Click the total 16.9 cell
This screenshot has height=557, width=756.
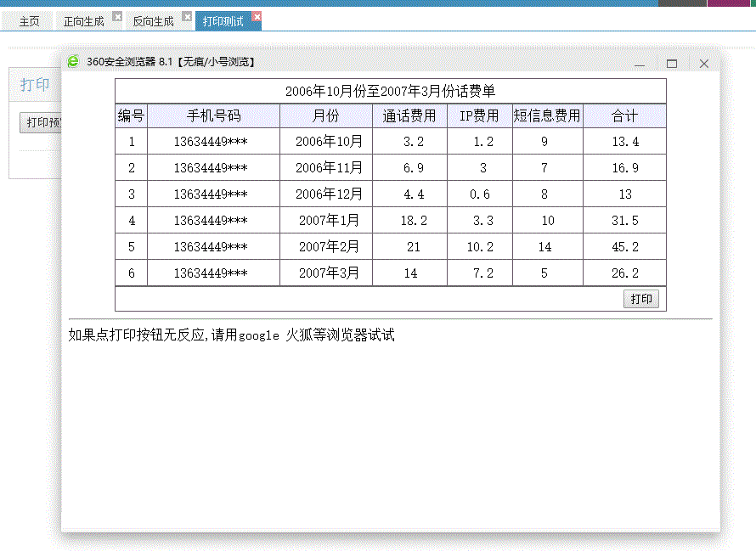(625, 167)
